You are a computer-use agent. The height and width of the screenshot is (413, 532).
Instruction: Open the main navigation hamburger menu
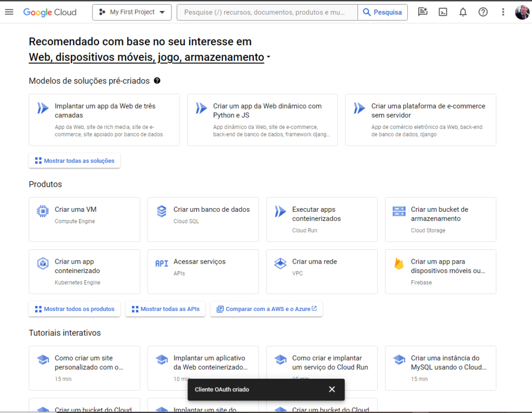tap(9, 12)
